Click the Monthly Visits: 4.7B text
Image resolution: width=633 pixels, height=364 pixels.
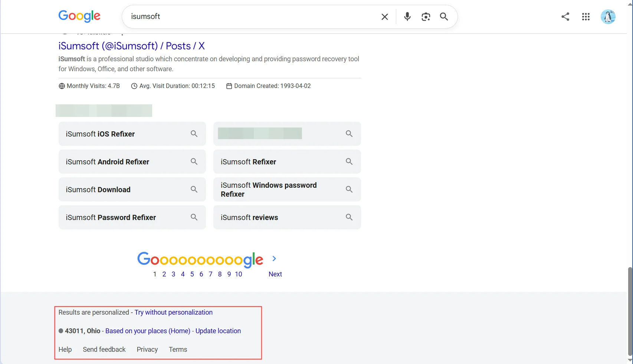(x=93, y=86)
